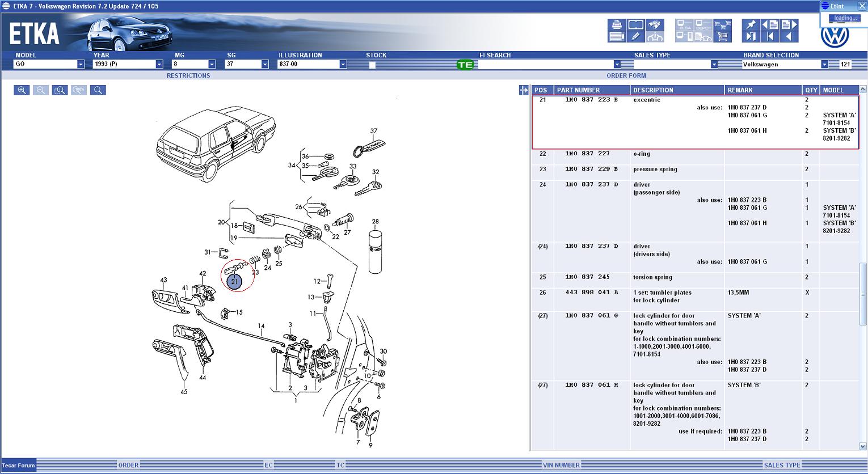868x474 pixels.
Task: Click the single shopping cart icon
Action: [722, 37]
